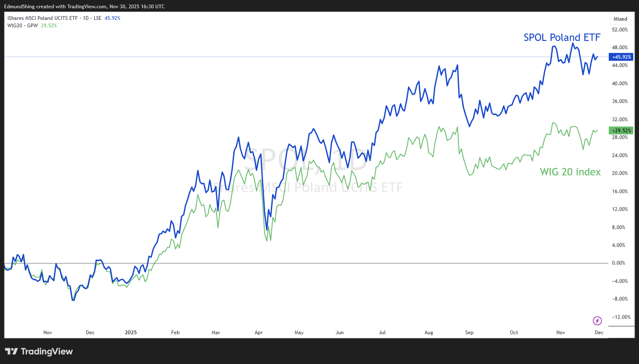639x364 pixels.
Task: Click the TradingView logo
Action: (x=39, y=352)
